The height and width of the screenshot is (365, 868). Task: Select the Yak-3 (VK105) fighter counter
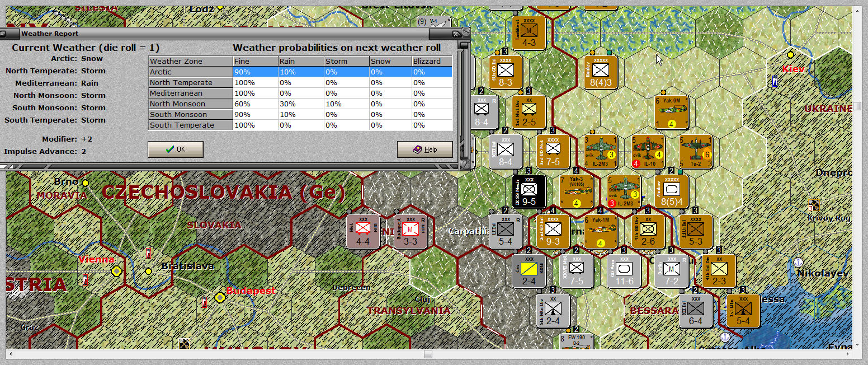coord(577,191)
